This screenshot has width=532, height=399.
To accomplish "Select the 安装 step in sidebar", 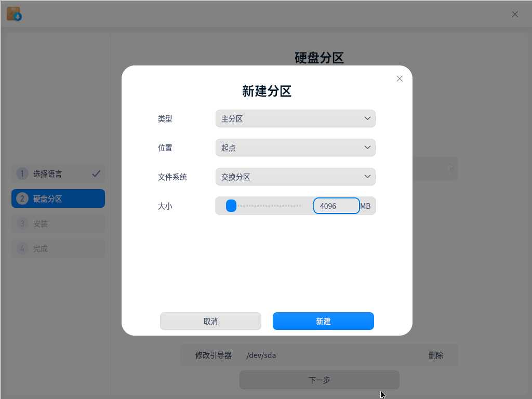I will tap(58, 223).
